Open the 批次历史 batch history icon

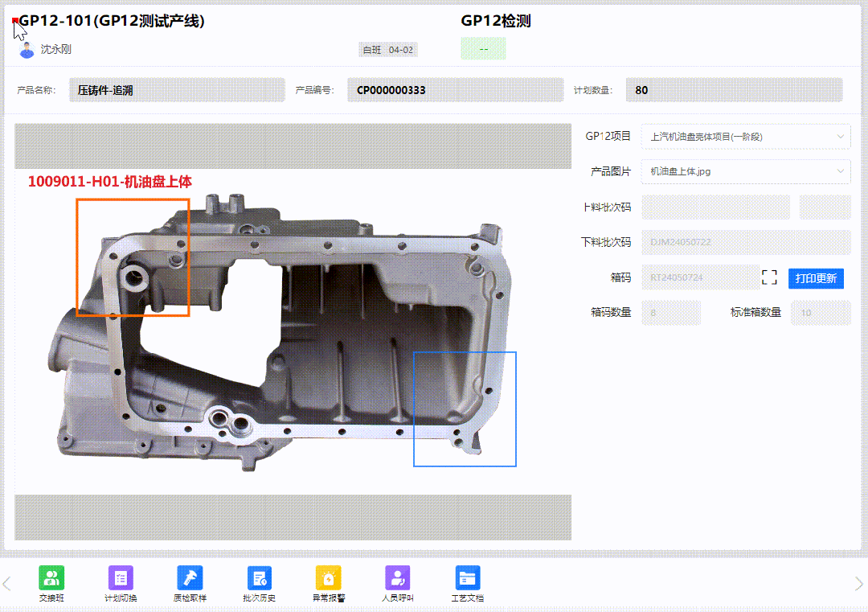pos(259,577)
